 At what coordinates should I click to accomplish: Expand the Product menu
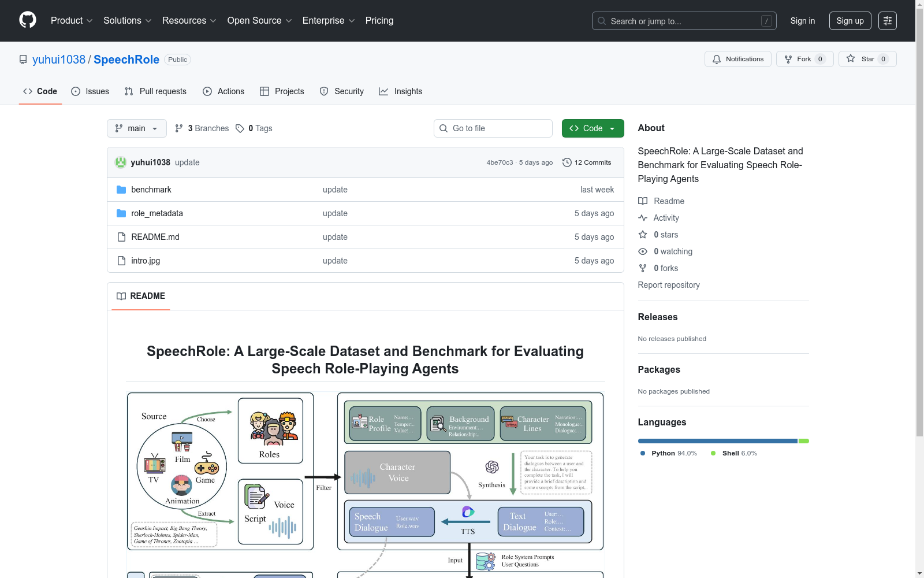pos(72,21)
